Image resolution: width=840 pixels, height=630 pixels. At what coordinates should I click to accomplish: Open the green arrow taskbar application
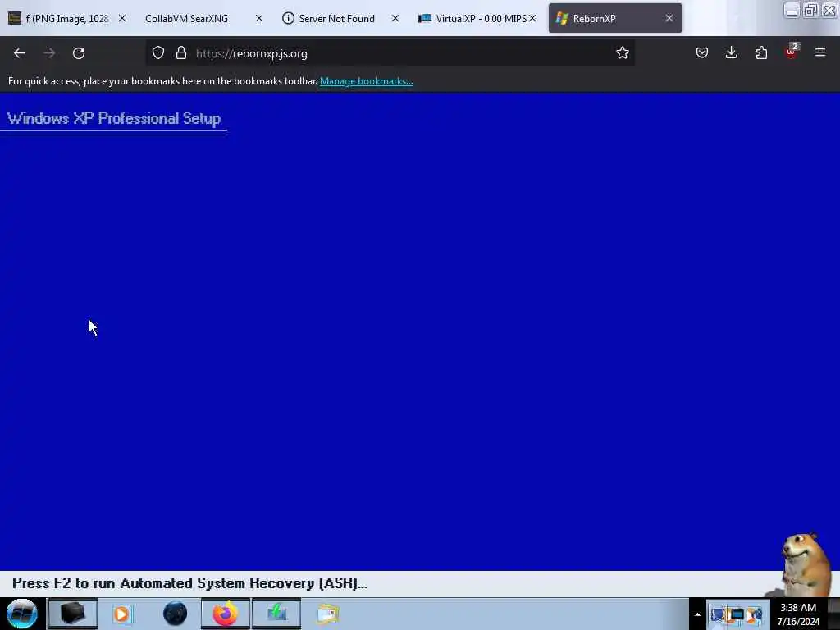[276, 614]
